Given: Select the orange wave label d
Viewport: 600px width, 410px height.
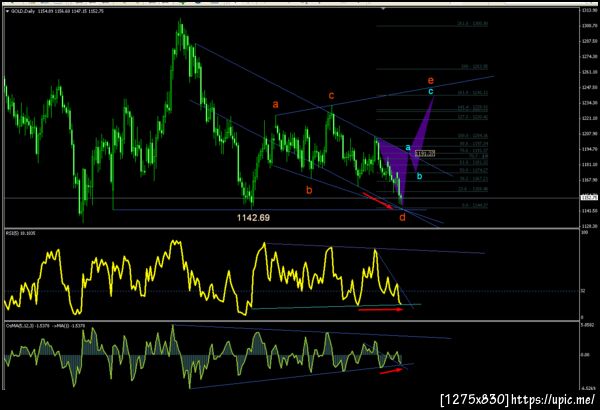Looking at the screenshot, I should coord(402,217).
